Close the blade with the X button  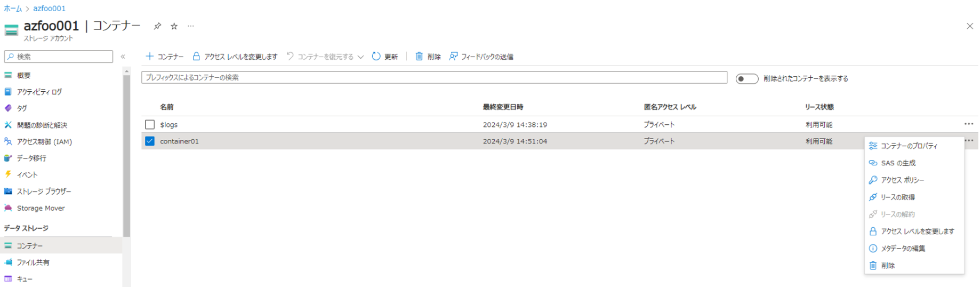(969, 26)
